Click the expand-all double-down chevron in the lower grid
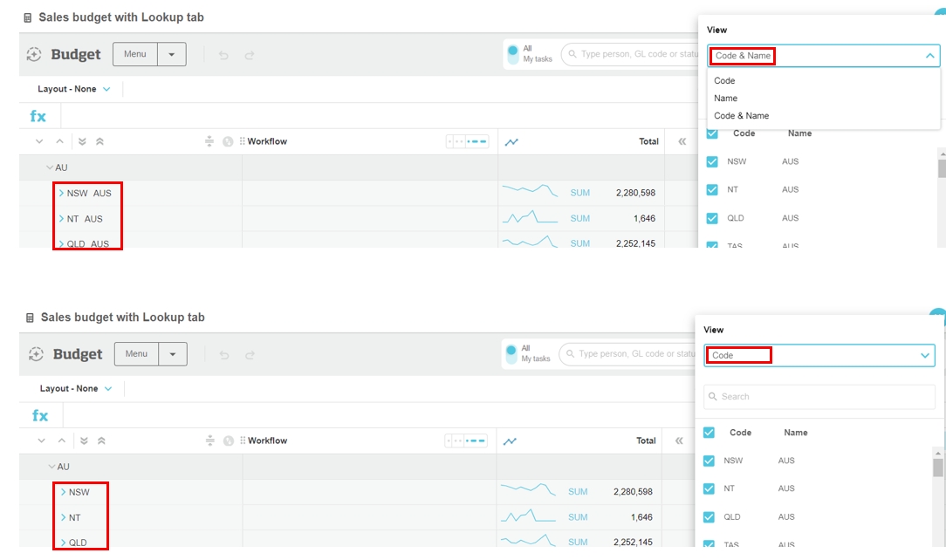 tap(82, 441)
